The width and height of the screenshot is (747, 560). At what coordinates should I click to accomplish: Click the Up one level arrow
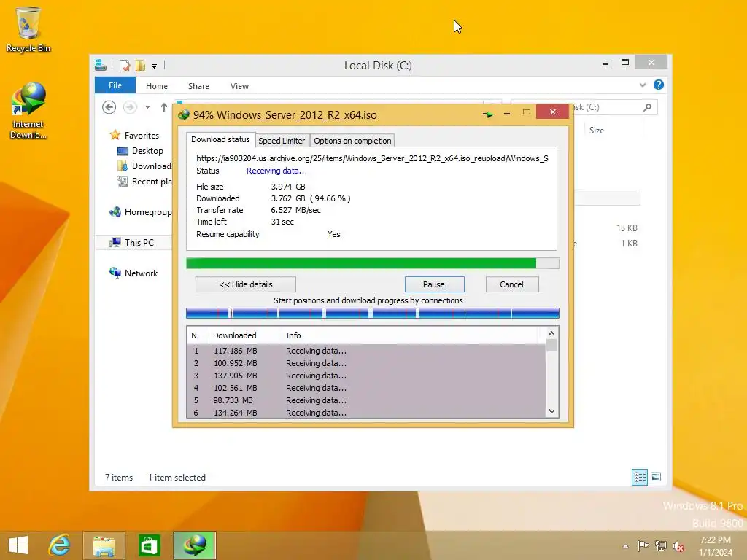tap(164, 107)
